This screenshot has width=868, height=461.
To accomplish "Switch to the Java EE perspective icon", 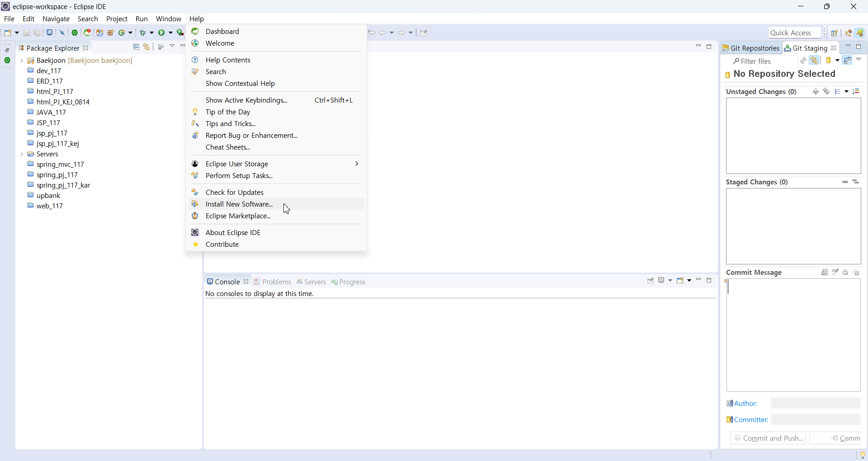I will 849,33.
